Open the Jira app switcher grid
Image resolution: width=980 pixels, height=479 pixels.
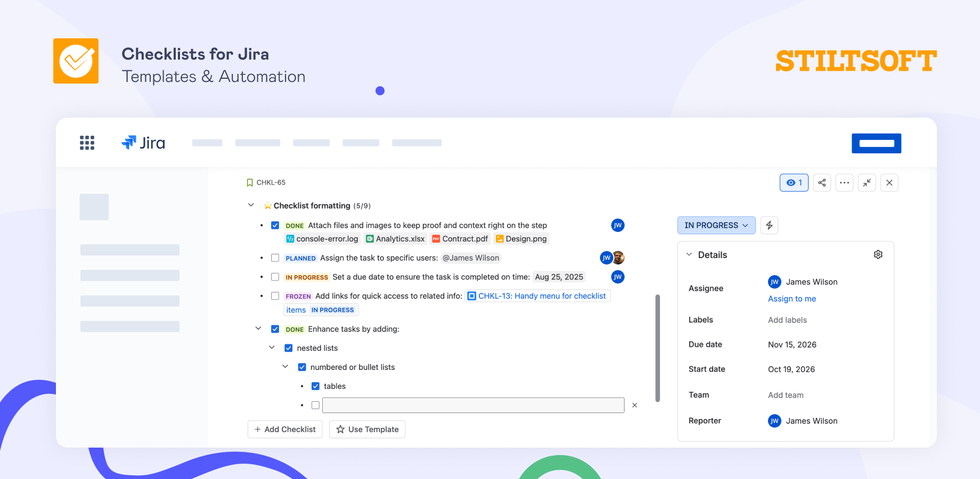87,143
